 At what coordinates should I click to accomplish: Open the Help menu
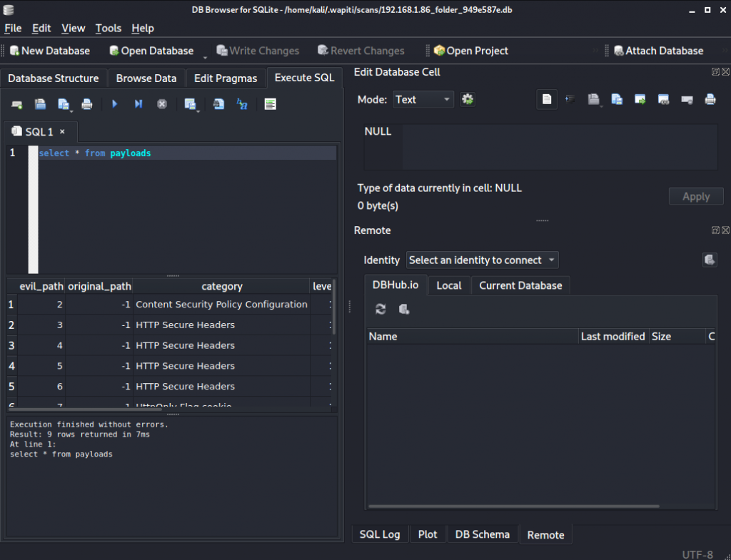tap(143, 28)
